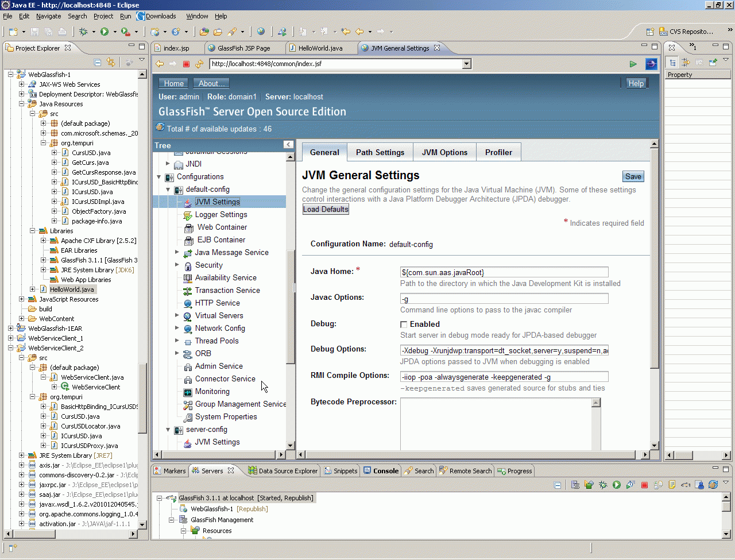
Task: Click the browser Back arrow icon
Action: click(160, 64)
